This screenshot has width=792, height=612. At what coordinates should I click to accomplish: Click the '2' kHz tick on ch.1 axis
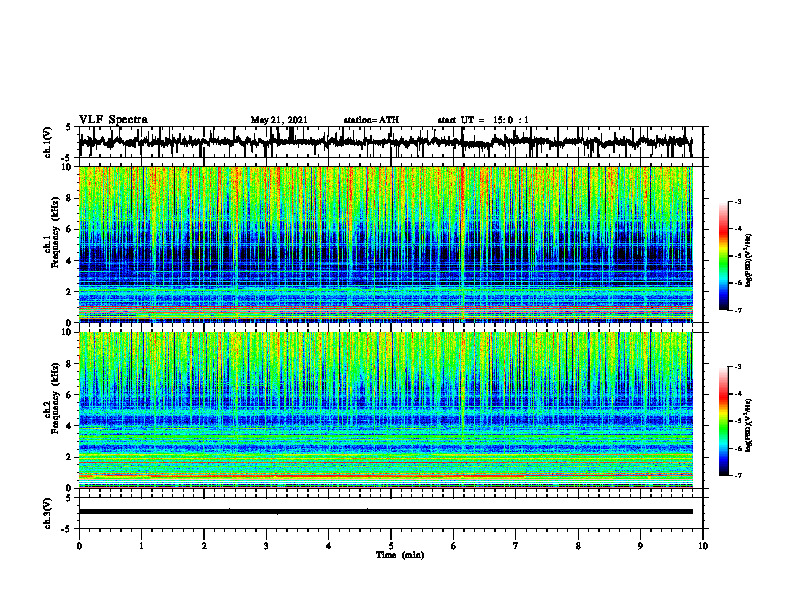click(x=70, y=291)
